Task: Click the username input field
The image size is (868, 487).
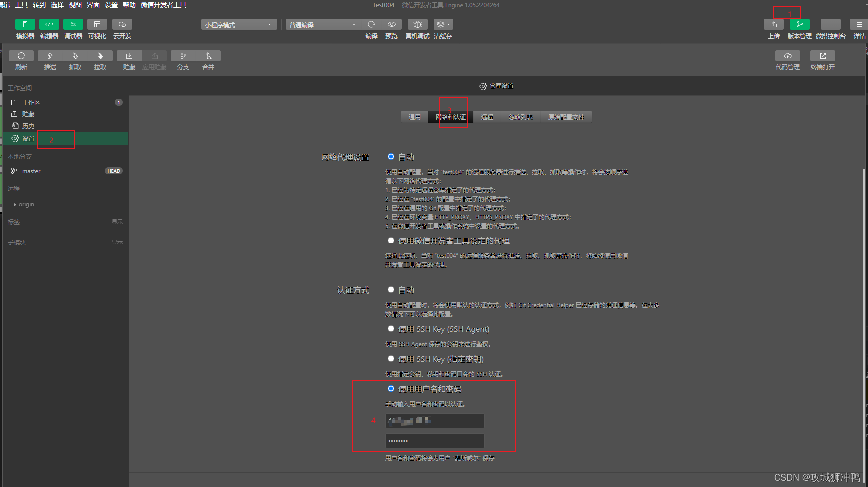Action: 434,421
